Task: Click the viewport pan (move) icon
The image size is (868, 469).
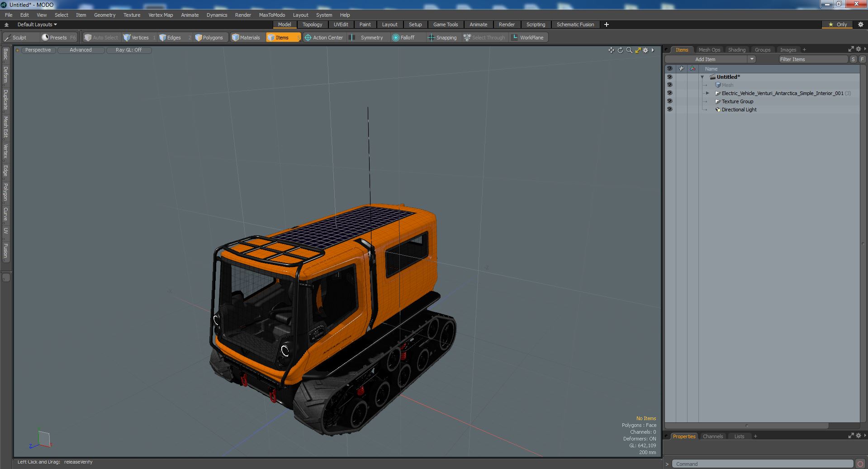Action: (611, 50)
